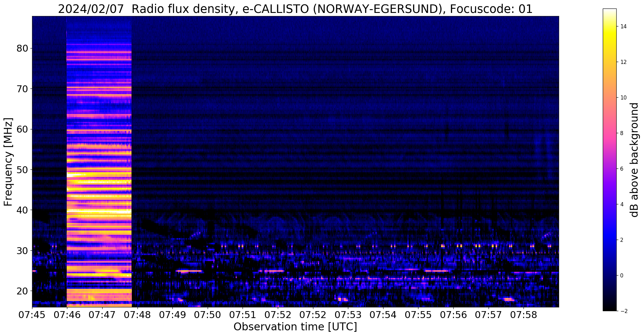644x336 pixels.
Task: Click the 07:55 time tick label
Action: 418,314
